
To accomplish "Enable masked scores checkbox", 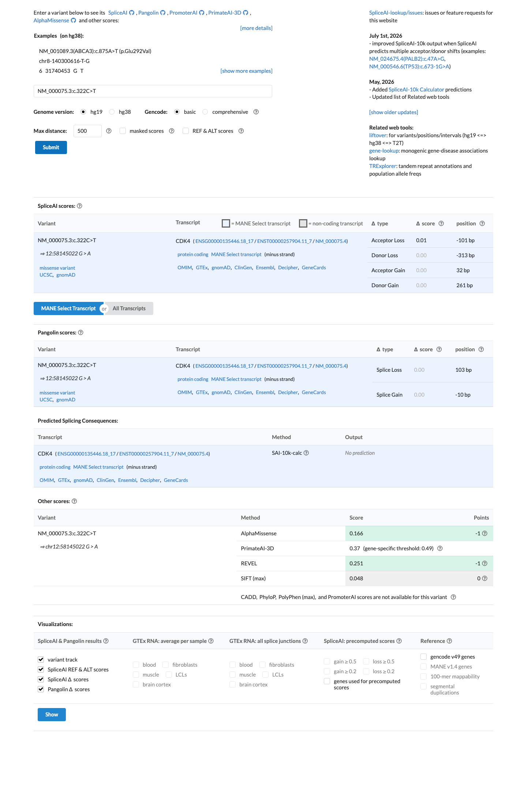I will pyautogui.click(x=123, y=131).
